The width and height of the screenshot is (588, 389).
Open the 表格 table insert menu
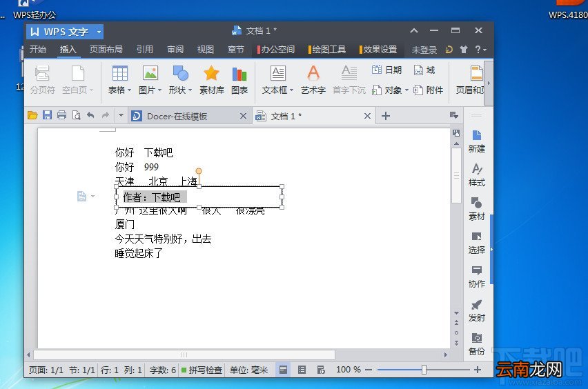[x=119, y=79]
